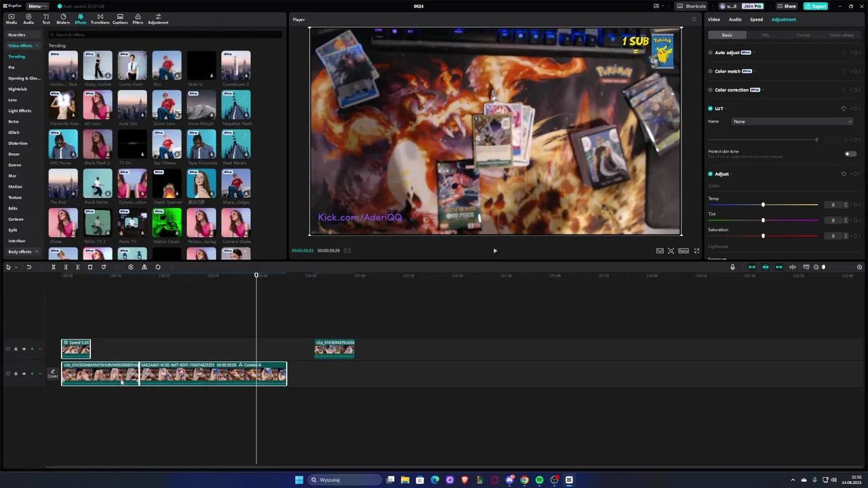Screen dimensions: 868x488
Task: Enable the Color correction checkbox
Action: point(711,90)
